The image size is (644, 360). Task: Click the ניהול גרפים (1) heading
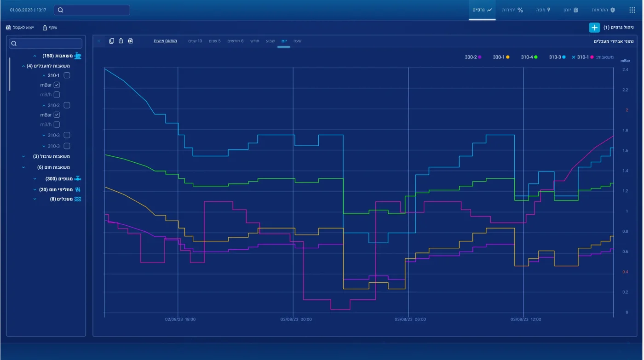click(618, 28)
